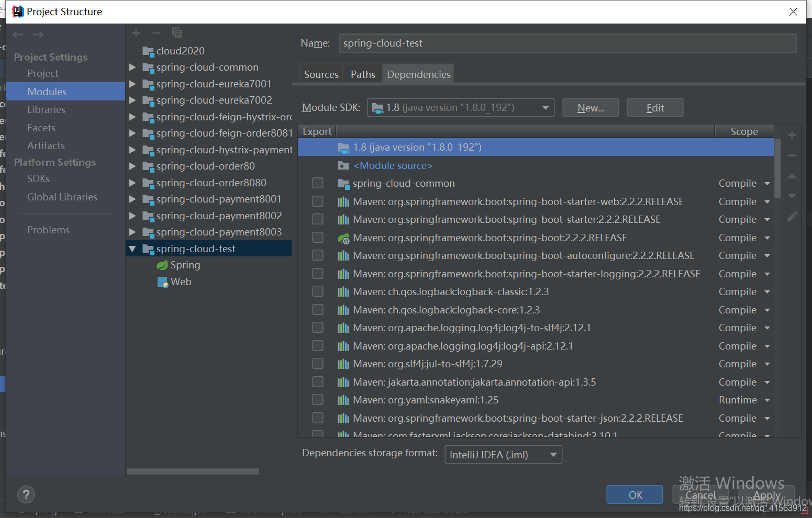This screenshot has height=518, width=812.
Task: Click the jakarta.annotation-api library icon
Action: 343,382
